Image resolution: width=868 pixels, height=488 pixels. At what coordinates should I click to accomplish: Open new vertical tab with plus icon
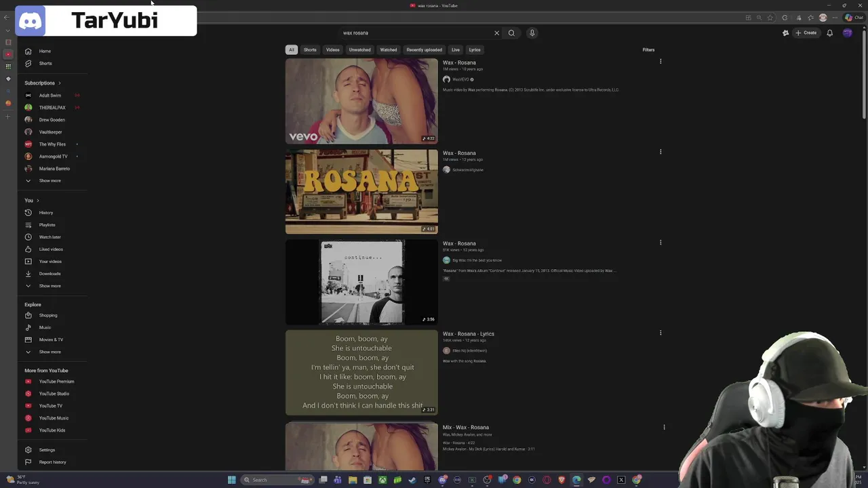click(8, 117)
